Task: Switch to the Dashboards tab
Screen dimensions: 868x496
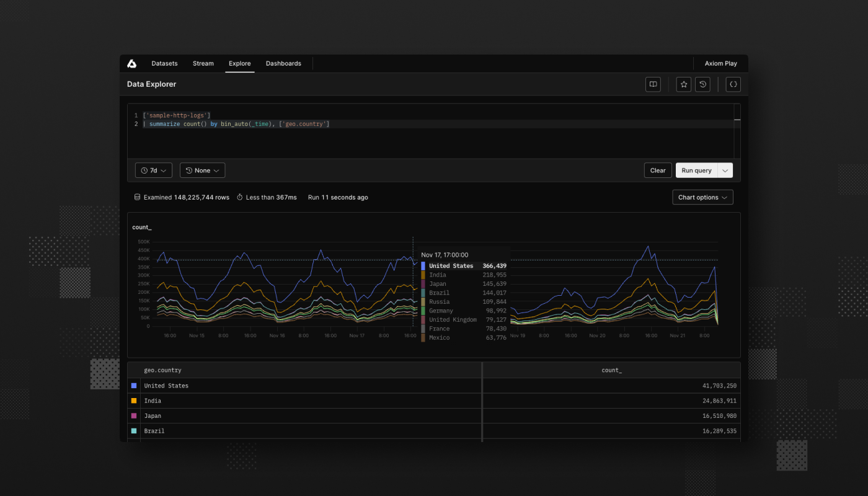Action: (283, 63)
